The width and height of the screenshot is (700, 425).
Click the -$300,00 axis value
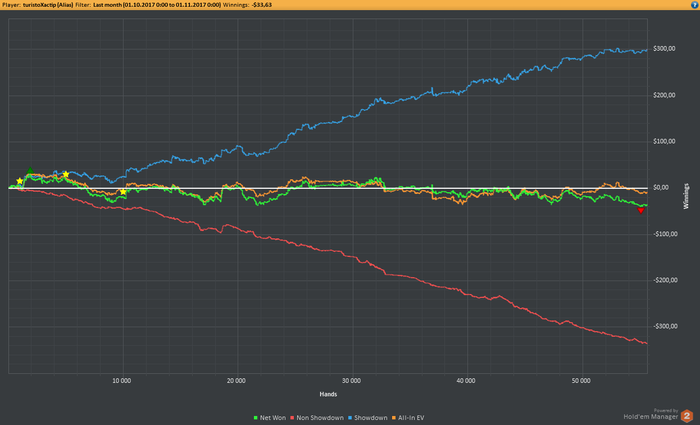[x=665, y=326]
